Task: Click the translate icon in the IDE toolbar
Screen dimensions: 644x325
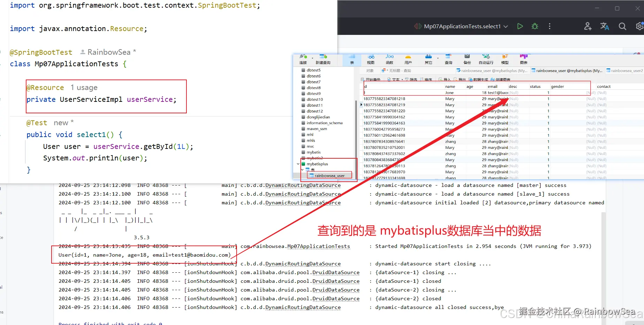Action: coord(605,26)
